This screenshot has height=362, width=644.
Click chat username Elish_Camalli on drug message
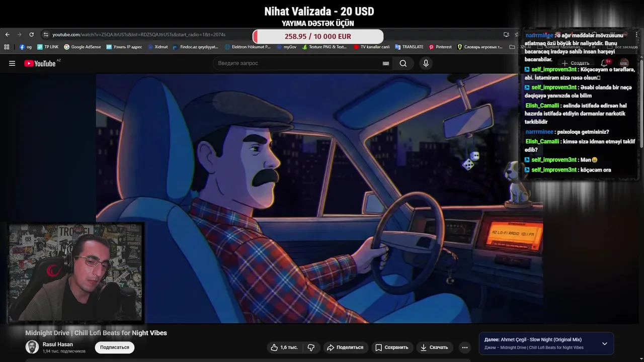[x=542, y=106]
